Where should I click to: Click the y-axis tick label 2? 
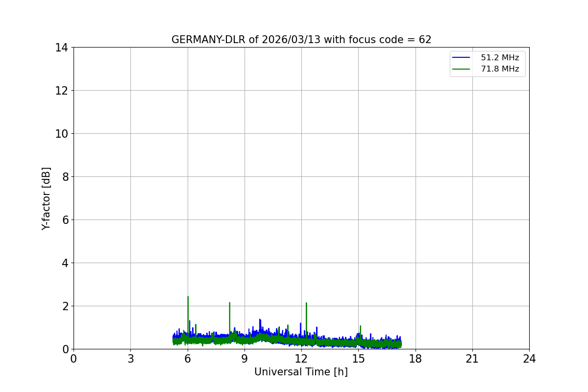point(65,306)
